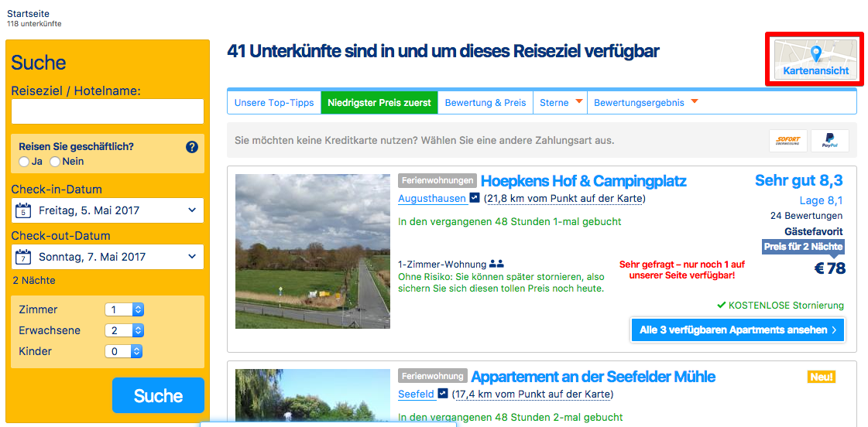Click the 2 Nächte text

point(34,281)
